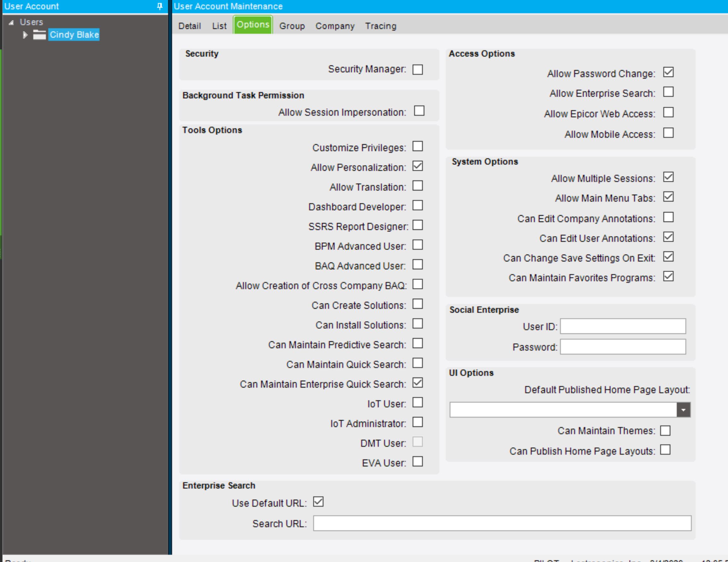Focus the Search URL text field
The width and height of the screenshot is (728, 562).
[x=502, y=523]
